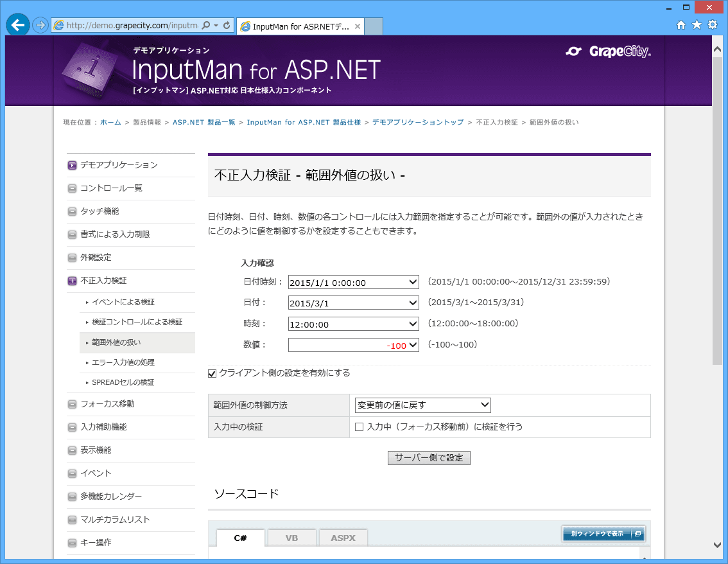Follow the ホーム breadcrumb link
The width and height of the screenshot is (728, 564).
point(110,122)
